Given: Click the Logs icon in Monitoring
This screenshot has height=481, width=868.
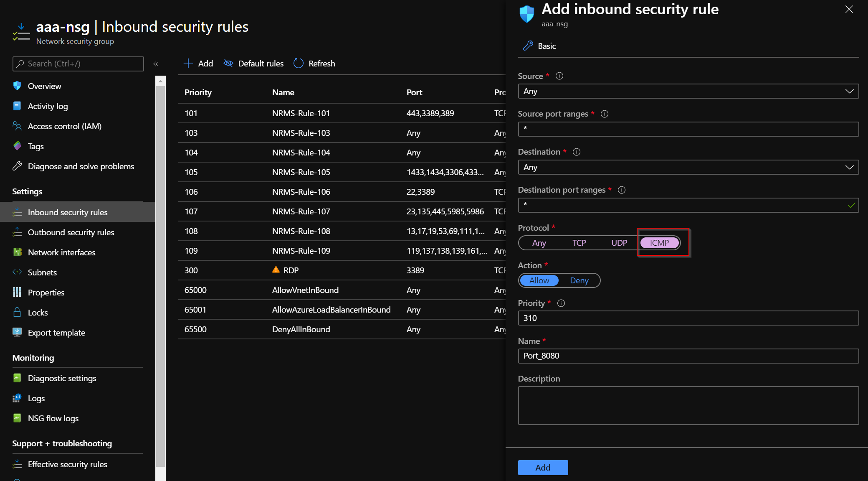Looking at the screenshot, I should tap(17, 398).
